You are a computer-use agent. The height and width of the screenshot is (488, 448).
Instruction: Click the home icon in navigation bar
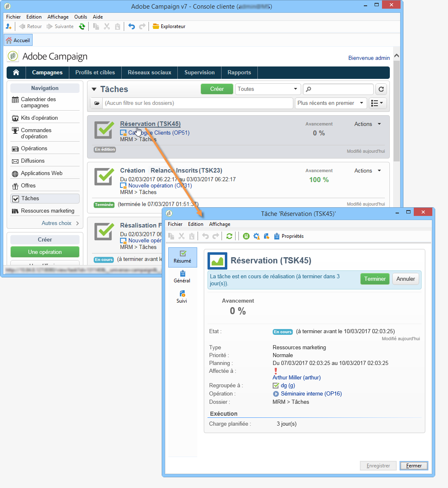[x=16, y=73]
